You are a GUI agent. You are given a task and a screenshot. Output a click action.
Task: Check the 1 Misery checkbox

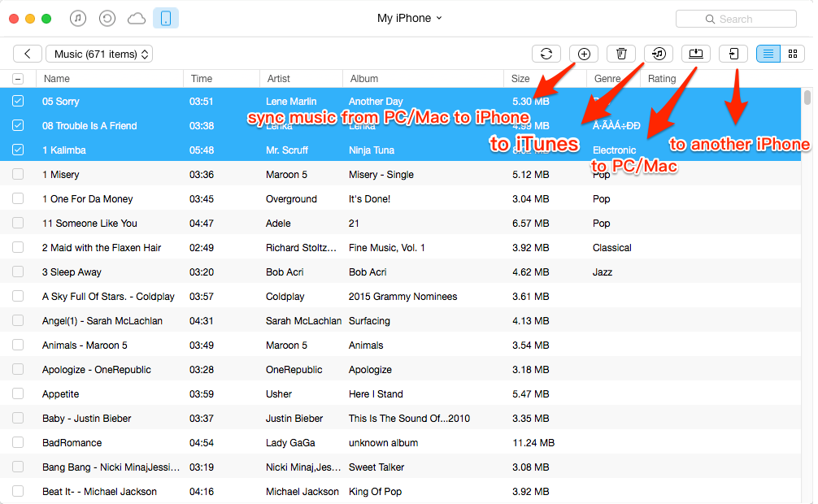click(x=18, y=174)
